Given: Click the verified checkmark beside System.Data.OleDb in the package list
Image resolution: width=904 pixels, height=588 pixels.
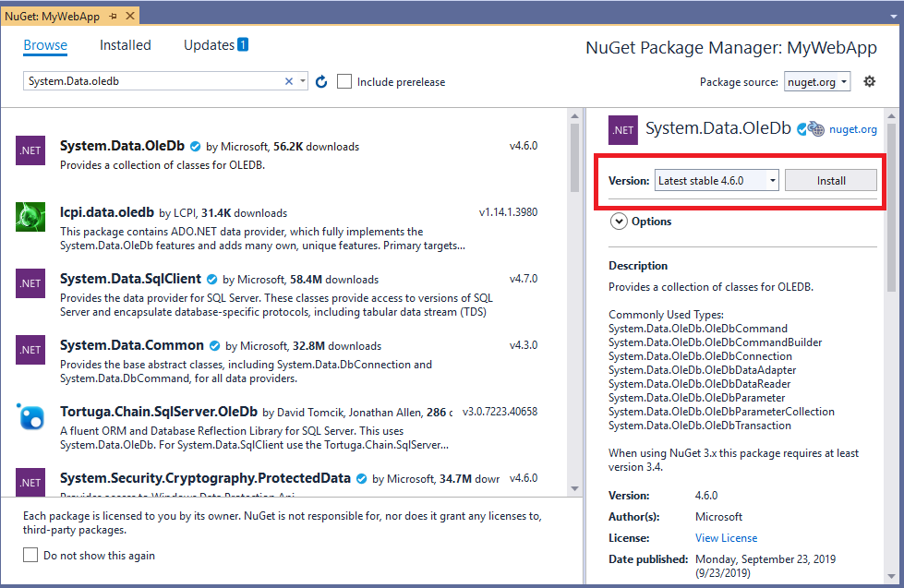Looking at the screenshot, I should tap(196, 147).
